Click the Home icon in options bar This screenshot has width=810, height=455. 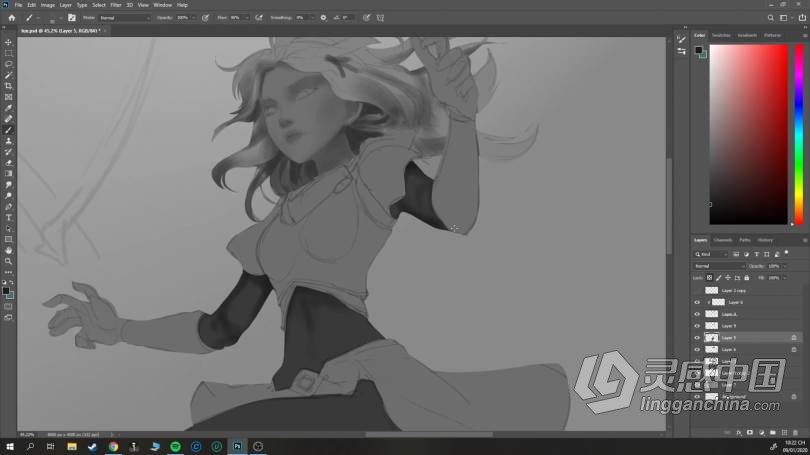(11, 18)
